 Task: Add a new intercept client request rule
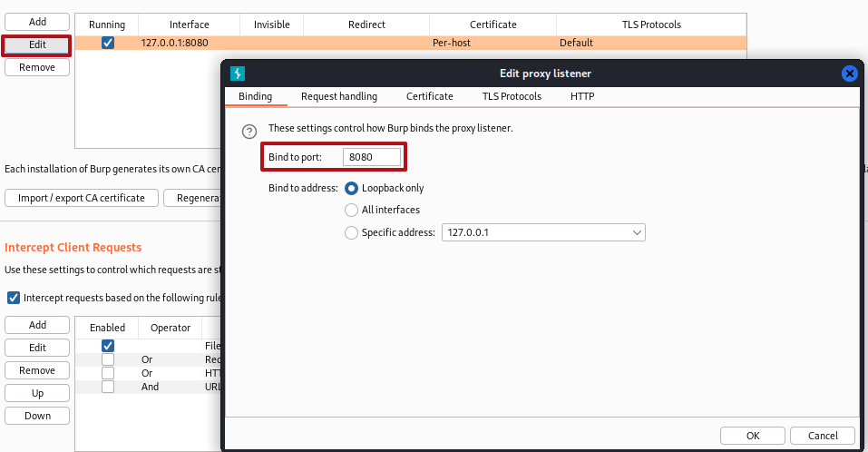pos(37,325)
